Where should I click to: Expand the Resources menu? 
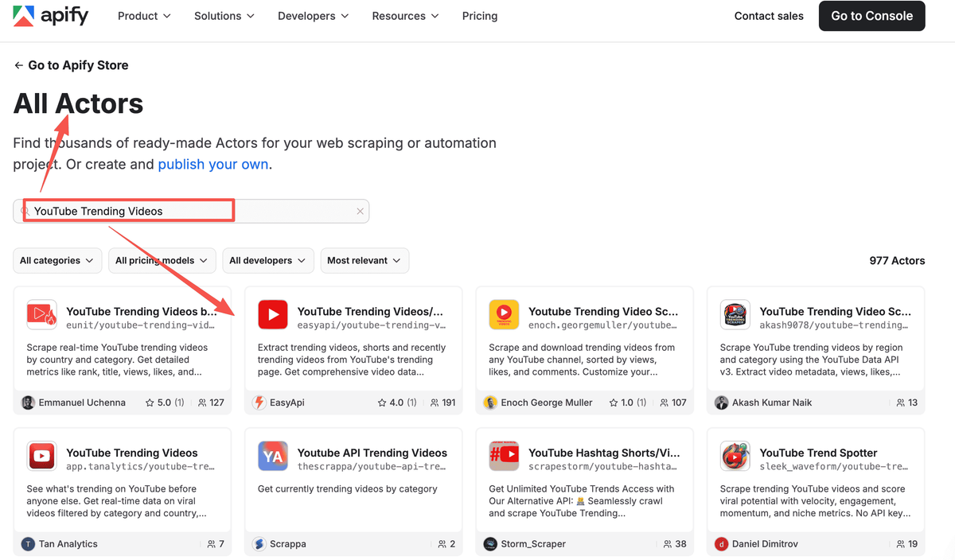[x=406, y=16]
